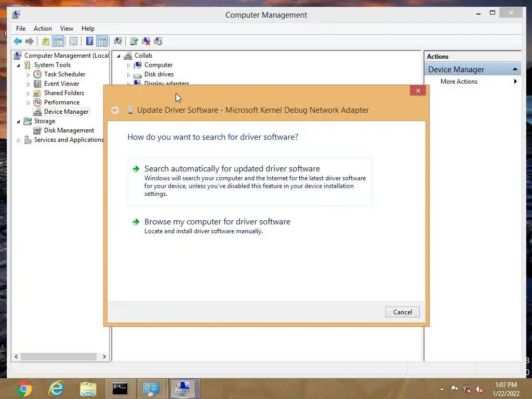Click the muted volume tray icon

tap(480, 389)
